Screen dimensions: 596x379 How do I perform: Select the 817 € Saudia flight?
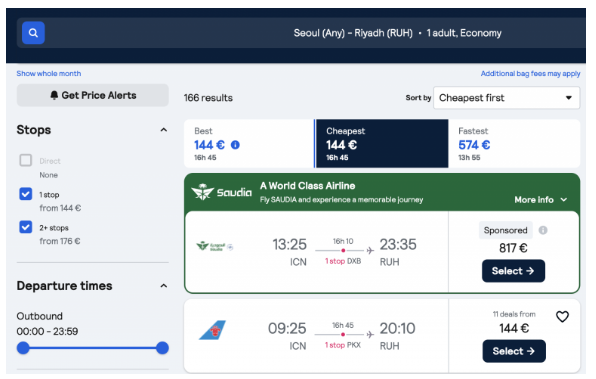coord(513,271)
